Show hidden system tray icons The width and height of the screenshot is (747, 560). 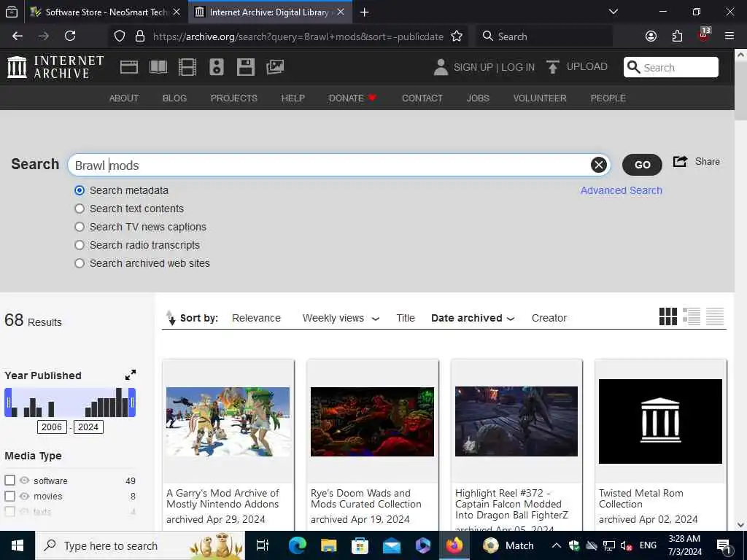pyautogui.click(x=556, y=545)
